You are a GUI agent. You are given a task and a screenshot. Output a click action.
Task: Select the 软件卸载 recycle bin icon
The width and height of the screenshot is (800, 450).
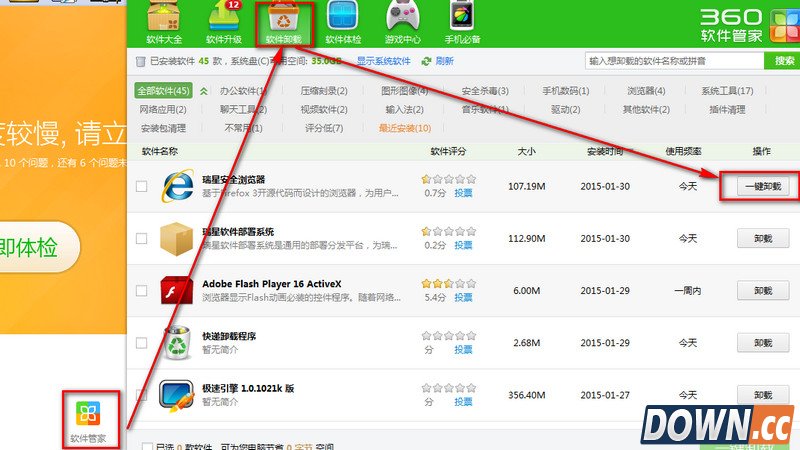click(283, 23)
